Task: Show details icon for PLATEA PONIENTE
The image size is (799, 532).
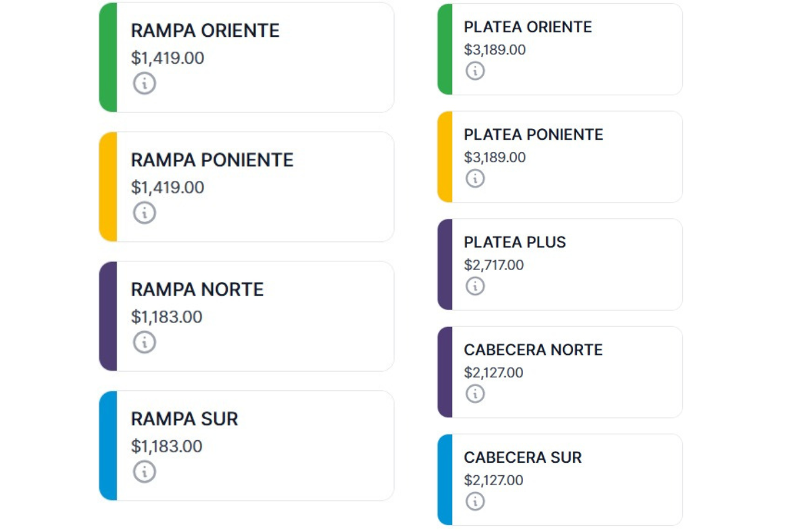Action: pyautogui.click(x=475, y=178)
